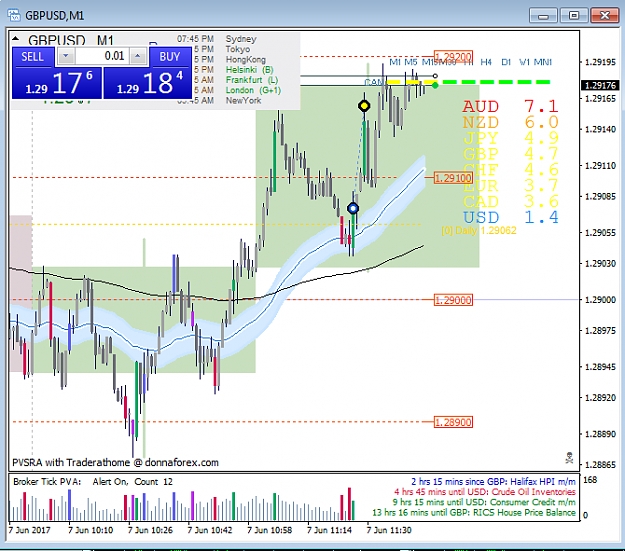Click the SELL button
This screenshot has width=625, height=551.
point(33,57)
